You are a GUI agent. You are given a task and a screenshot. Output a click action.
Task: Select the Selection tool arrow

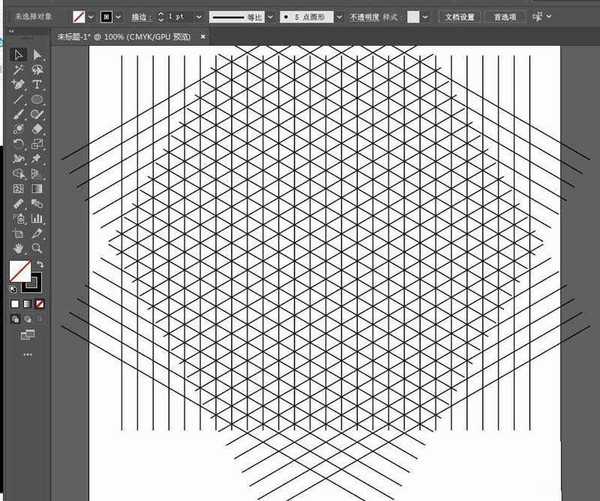point(18,54)
